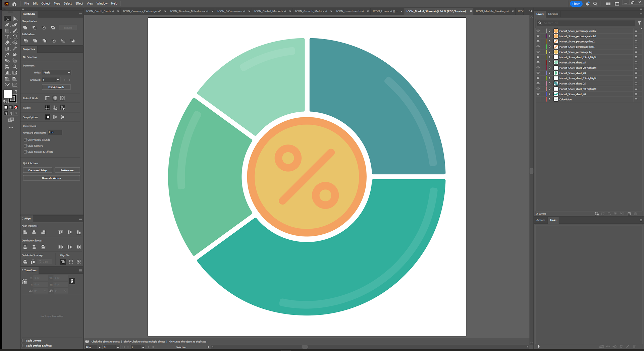644x351 pixels.
Task: Click the blue Share button
Action: pyautogui.click(x=576, y=4)
